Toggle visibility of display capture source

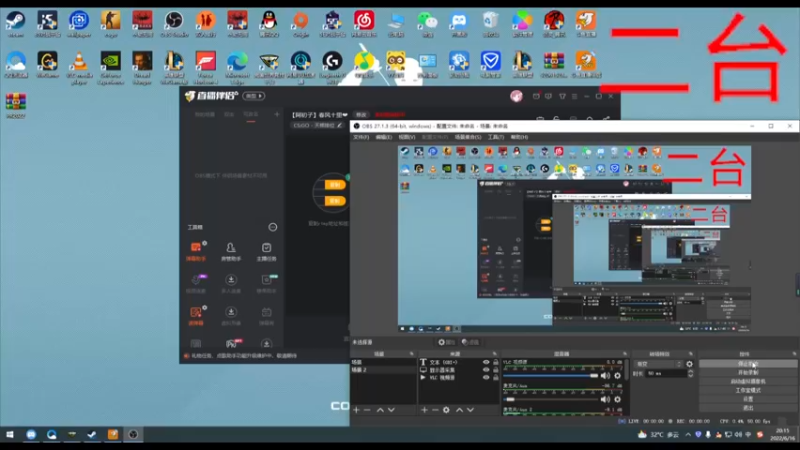point(486,370)
